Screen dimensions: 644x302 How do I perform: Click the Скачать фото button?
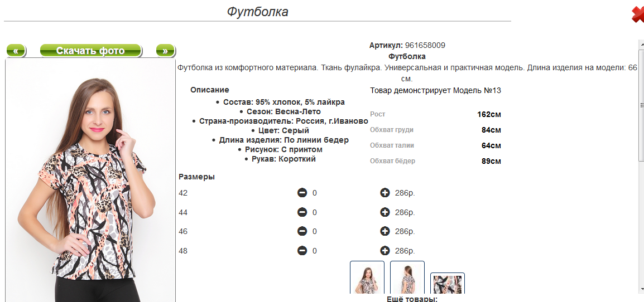90,51
